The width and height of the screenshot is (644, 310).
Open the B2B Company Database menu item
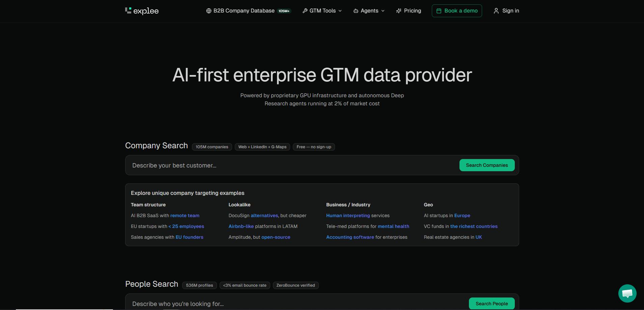[244, 11]
